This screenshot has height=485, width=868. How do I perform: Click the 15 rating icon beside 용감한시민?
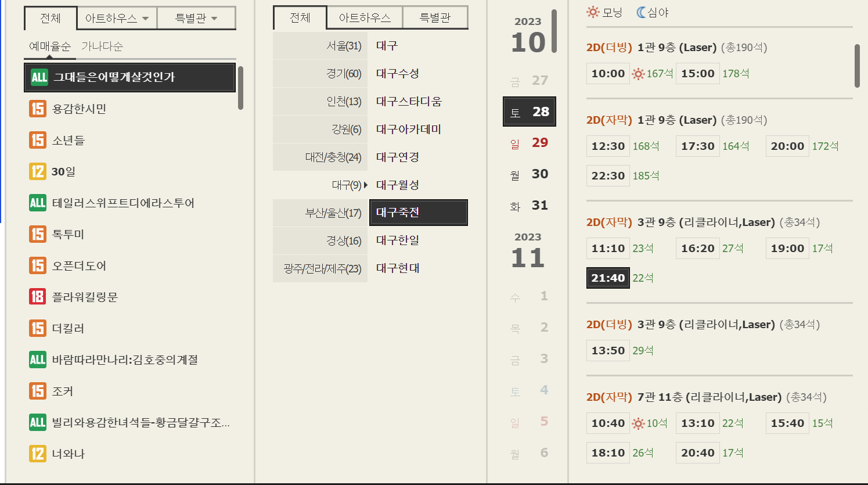[38, 109]
